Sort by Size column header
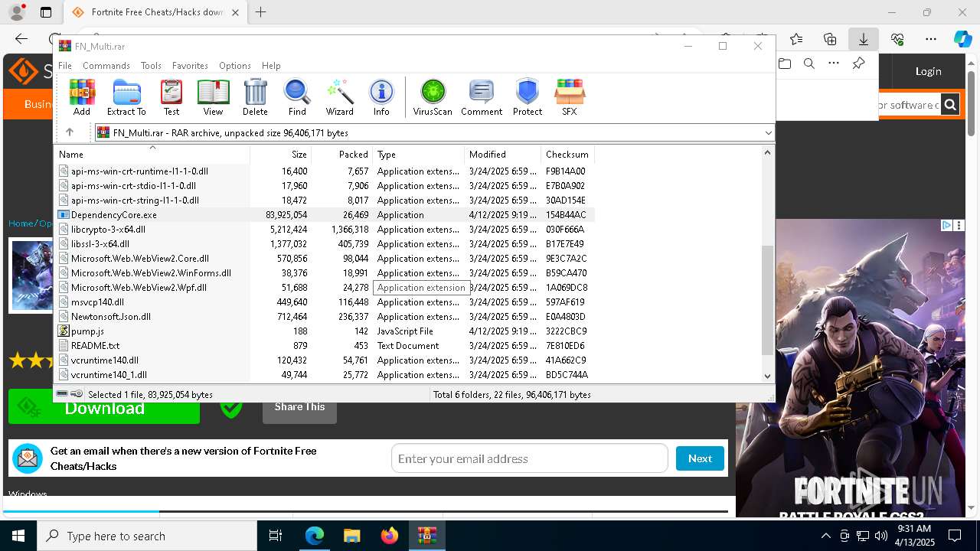This screenshot has width=980, height=551. pyautogui.click(x=281, y=154)
